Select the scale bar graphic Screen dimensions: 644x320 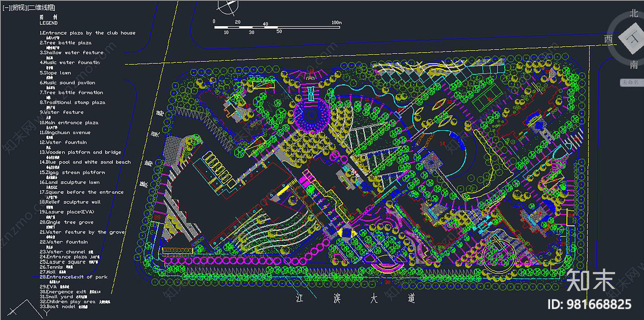coord(278,27)
